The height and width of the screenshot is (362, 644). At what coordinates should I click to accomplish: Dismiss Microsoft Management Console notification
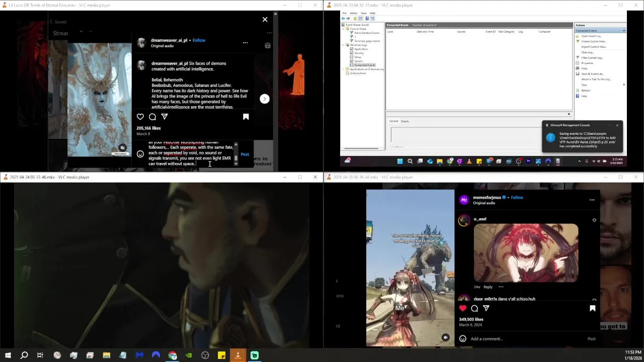tap(617, 125)
